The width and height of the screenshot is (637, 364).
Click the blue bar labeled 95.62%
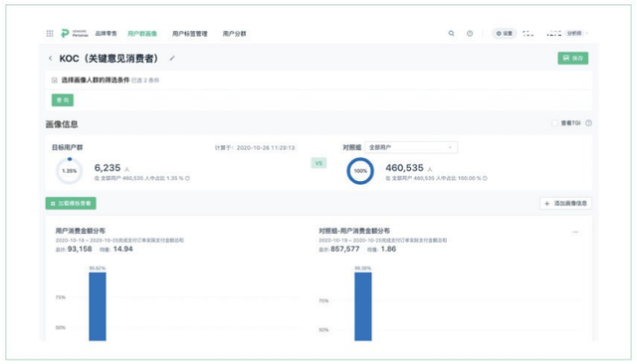click(98, 306)
